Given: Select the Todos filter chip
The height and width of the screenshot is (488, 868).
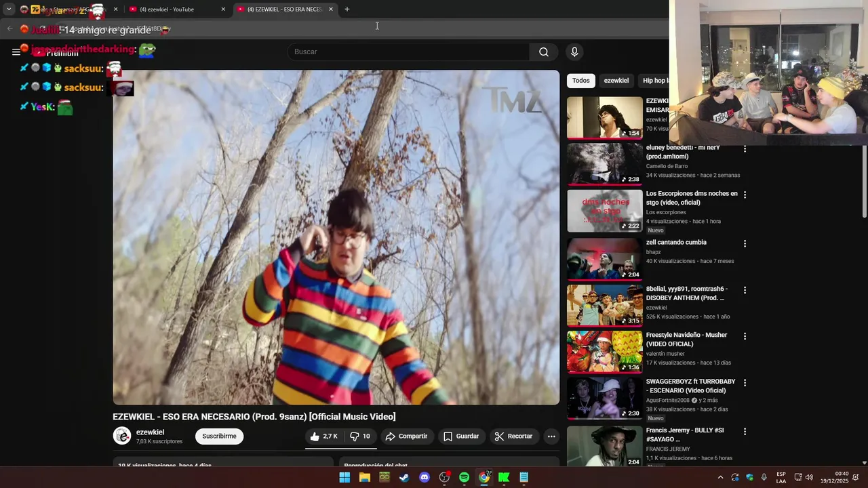Looking at the screenshot, I should click(581, 81).
